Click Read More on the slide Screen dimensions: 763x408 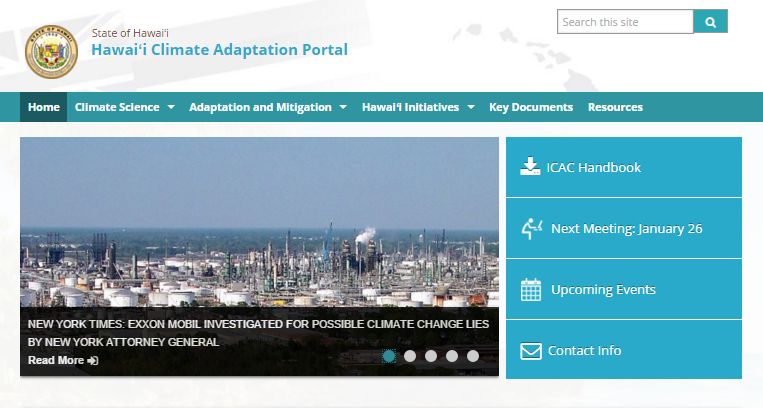pyautogui.click(x=56, y=360)
